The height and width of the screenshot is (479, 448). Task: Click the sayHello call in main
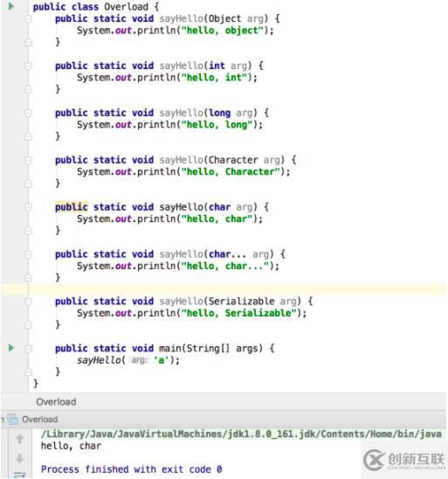click(100, 360)
